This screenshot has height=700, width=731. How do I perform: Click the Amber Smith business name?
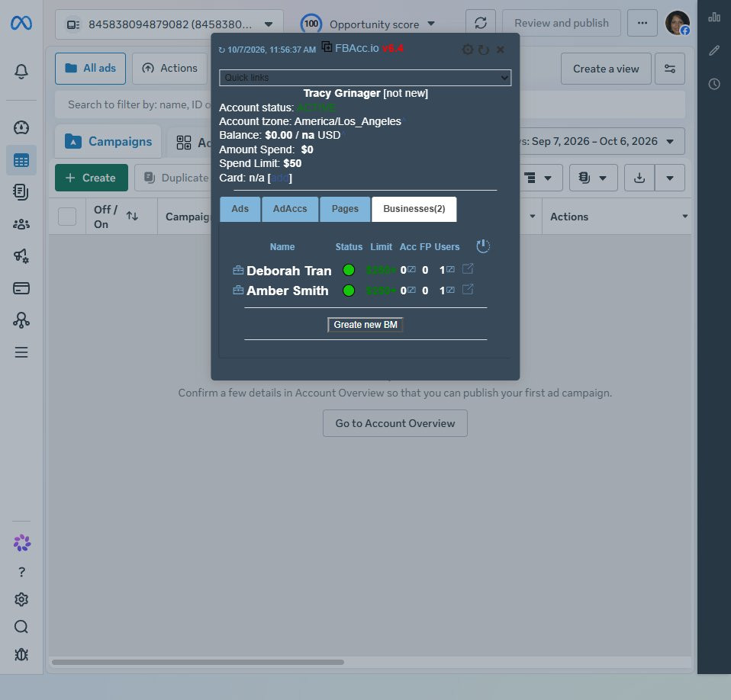(288, 291)
